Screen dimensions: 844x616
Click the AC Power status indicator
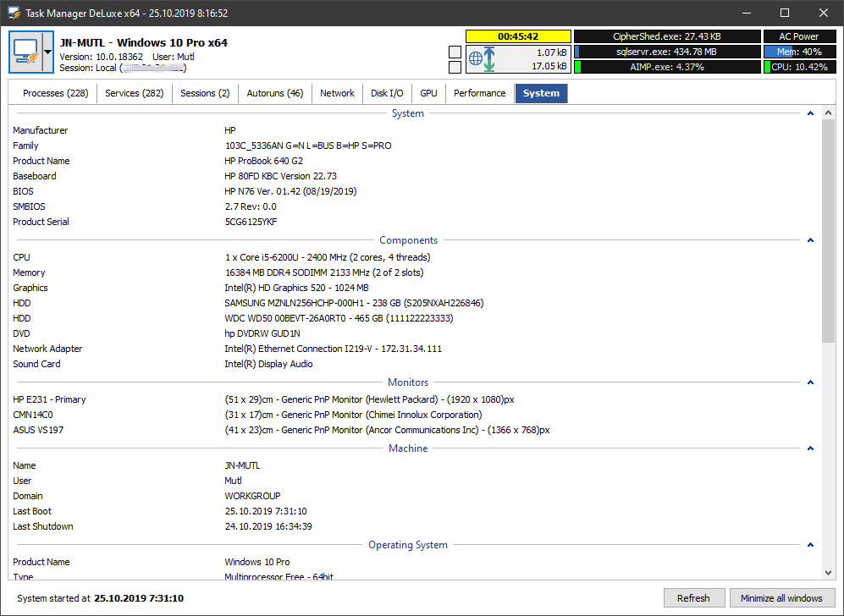click(799, 36)
